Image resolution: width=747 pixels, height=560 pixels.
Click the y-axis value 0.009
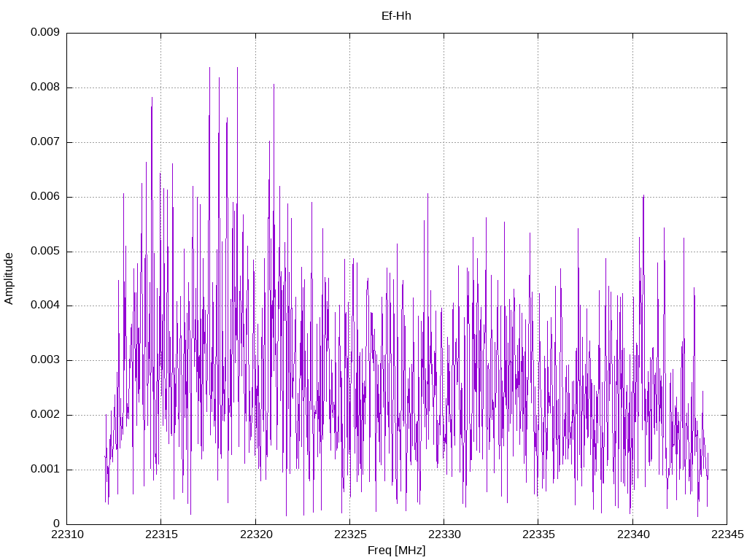44,32
